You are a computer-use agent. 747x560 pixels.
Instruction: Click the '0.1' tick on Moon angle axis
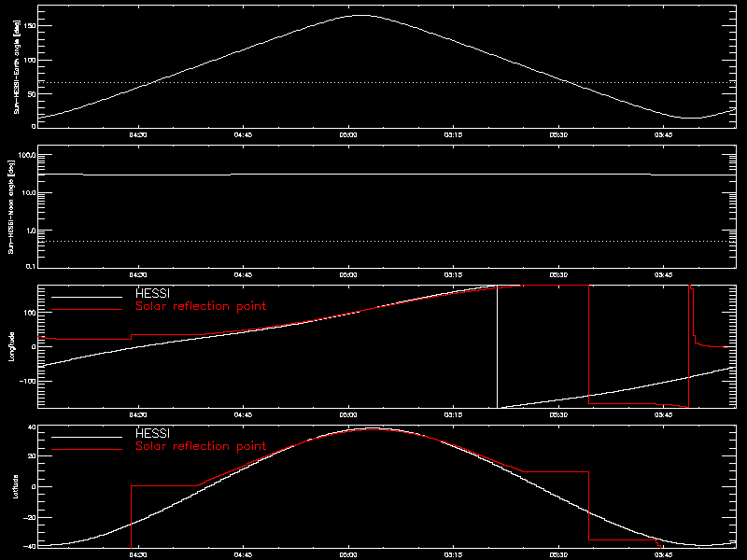(31, 266)
